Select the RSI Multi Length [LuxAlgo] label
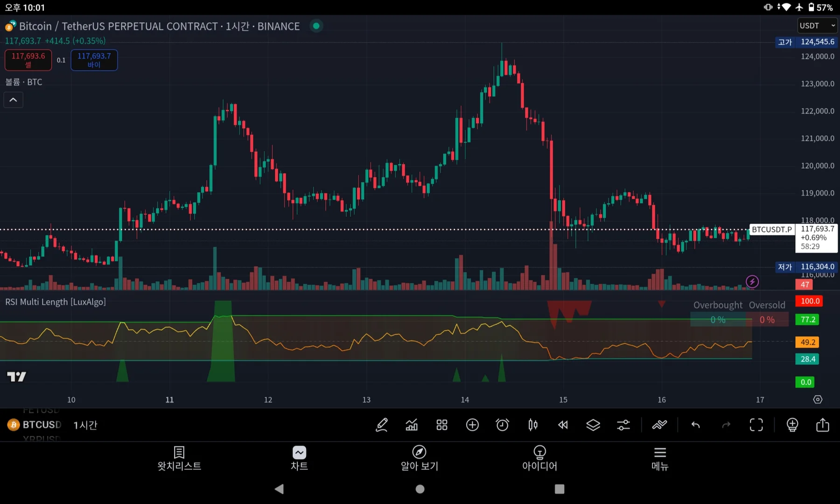 click(56, 302)
